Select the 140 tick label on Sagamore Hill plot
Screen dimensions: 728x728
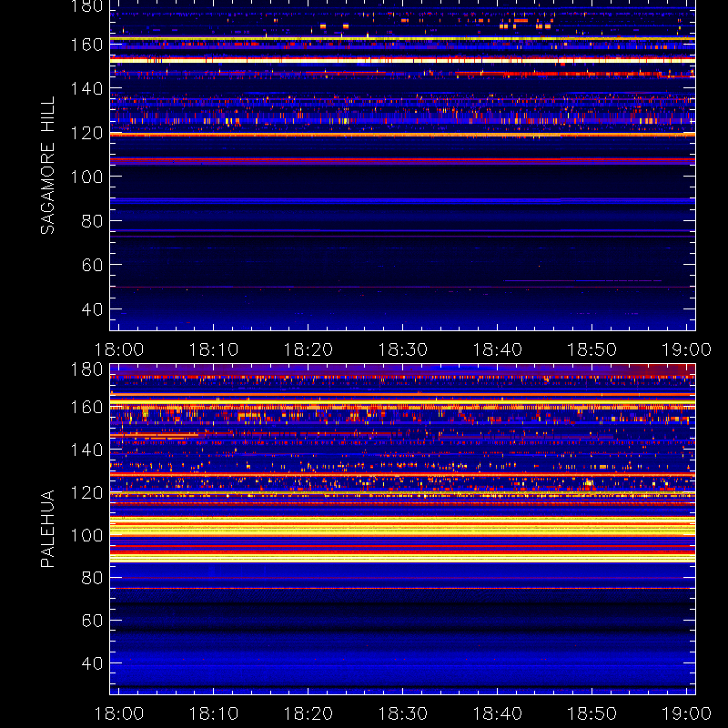[86, 88]
